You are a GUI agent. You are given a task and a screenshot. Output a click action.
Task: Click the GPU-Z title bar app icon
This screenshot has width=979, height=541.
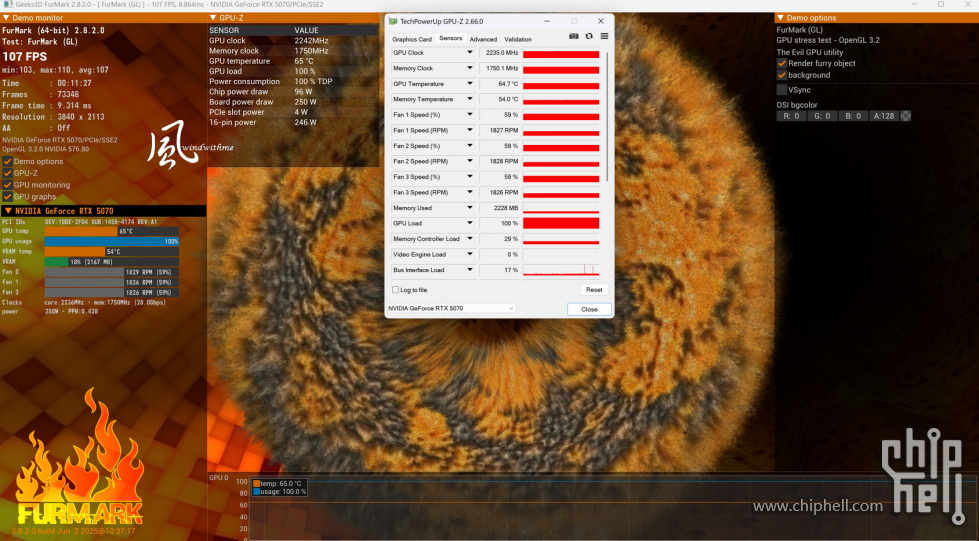click(393, 21)
